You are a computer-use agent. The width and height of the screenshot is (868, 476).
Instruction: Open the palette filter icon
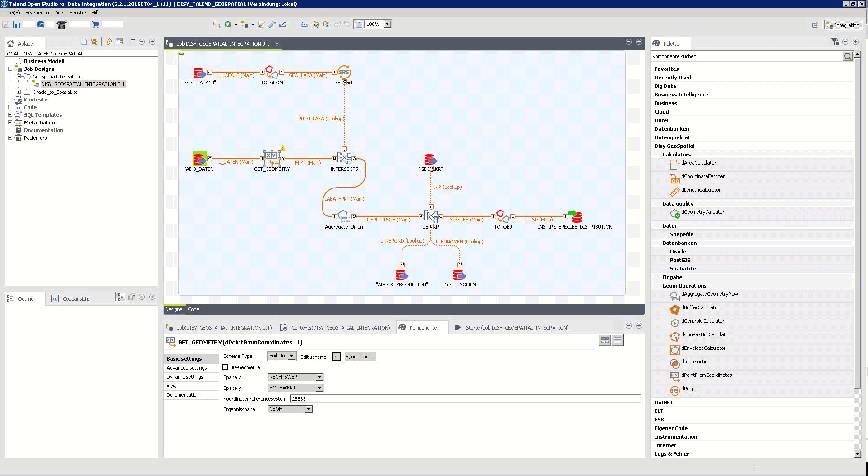(x=834, y=41)
